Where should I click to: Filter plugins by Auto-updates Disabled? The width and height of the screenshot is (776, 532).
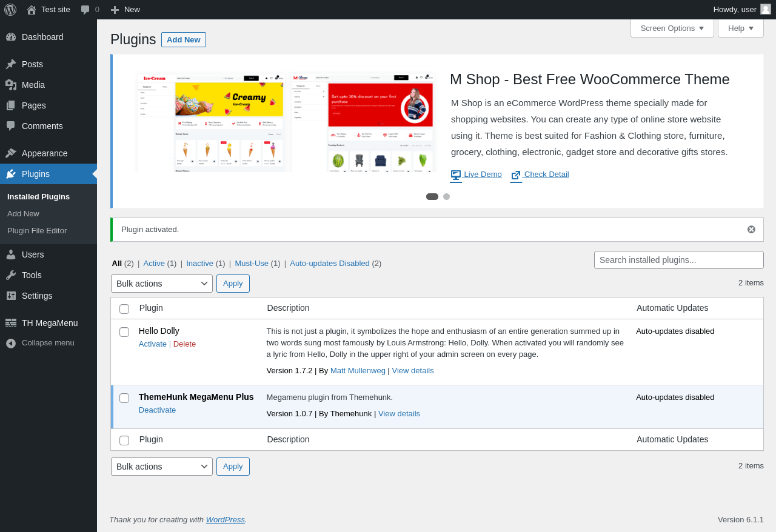click(330, 263)
